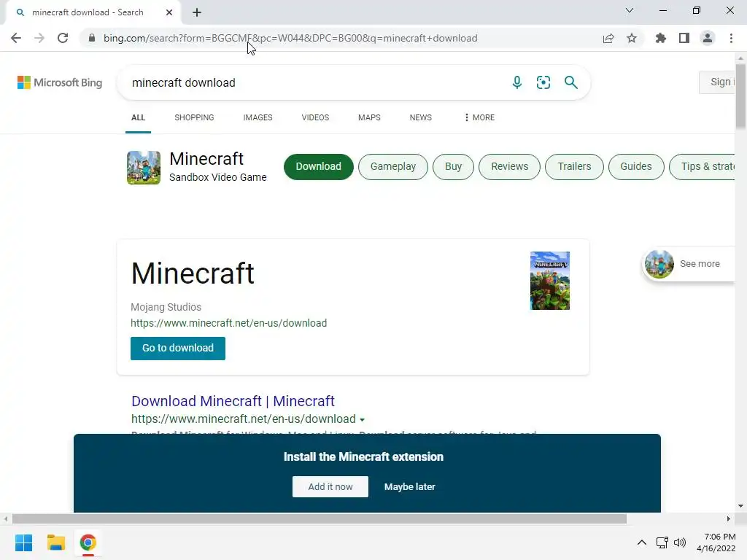Open the taskbar clock and date

tap(716, 542)
